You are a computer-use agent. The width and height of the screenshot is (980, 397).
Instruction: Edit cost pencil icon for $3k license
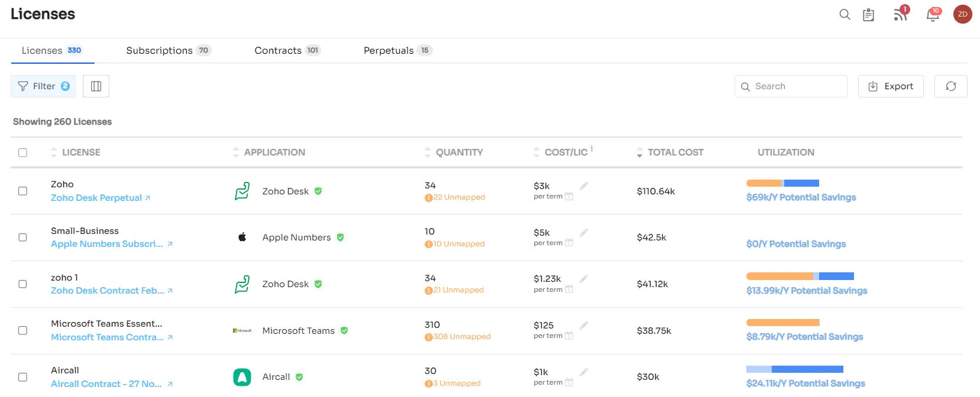pos(584,186)
